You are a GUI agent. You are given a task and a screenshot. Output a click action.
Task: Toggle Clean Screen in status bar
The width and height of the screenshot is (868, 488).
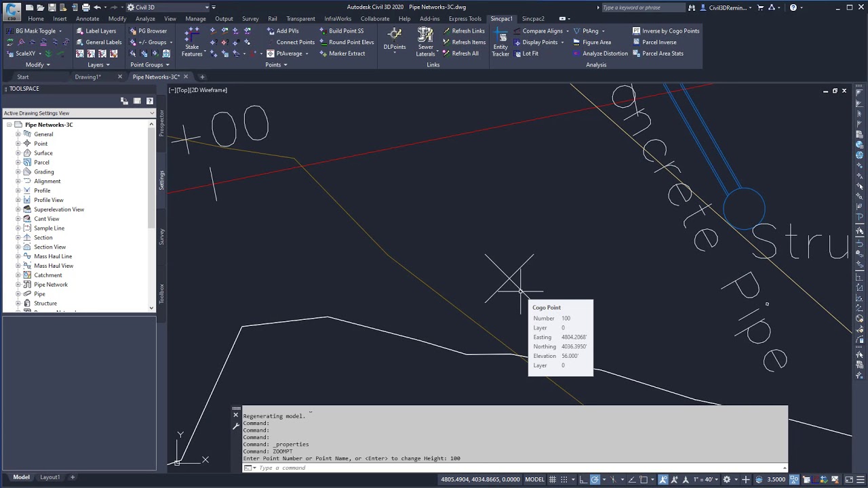point(849,479)
